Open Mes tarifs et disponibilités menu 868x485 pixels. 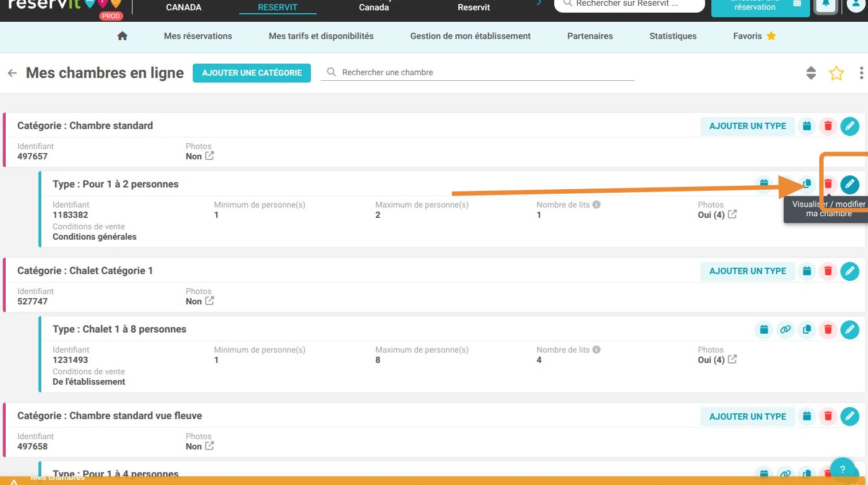[x=321, y=36]
